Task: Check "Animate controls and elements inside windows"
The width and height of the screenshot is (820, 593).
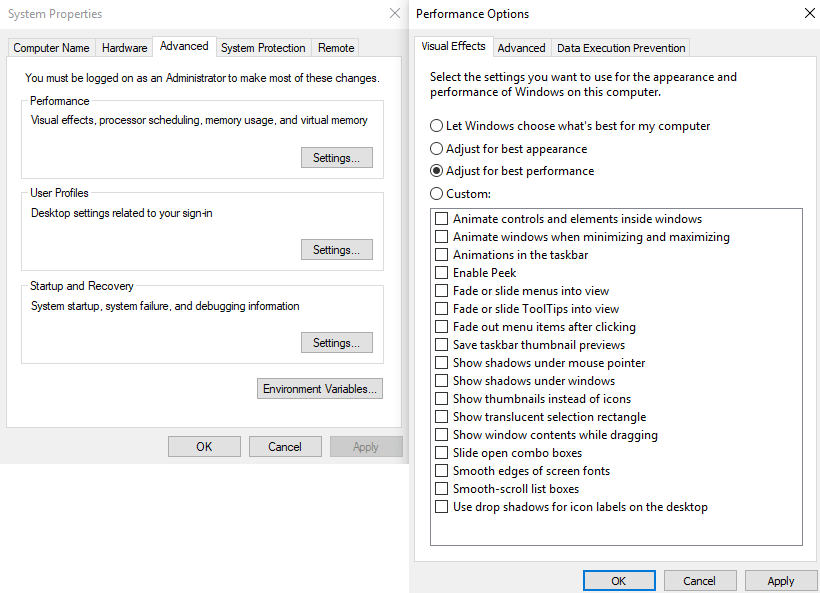Action: click(441, 218)
